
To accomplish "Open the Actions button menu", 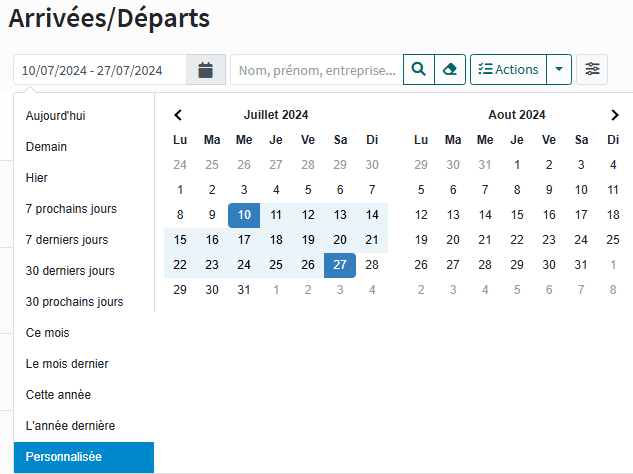I will (x=508, y=70).
